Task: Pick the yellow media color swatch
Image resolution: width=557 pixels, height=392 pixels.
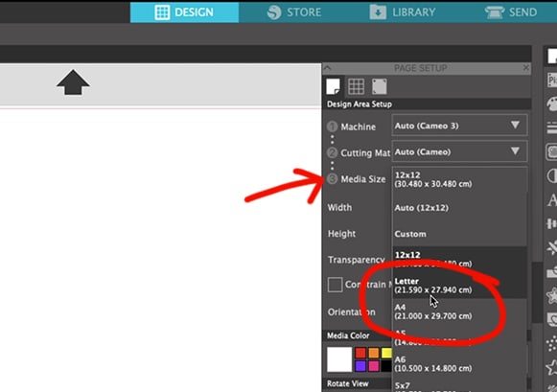Action: (386, 353)
